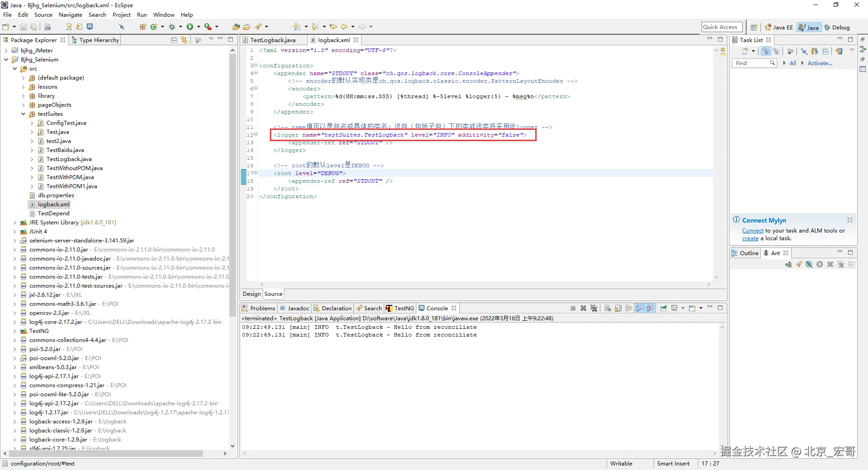Open the Navigate menu
Viewport: 868px width, 470px height.
70,15
